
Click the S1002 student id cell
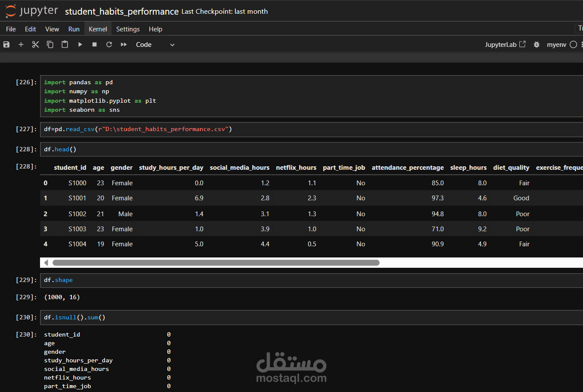click(77, 214)
